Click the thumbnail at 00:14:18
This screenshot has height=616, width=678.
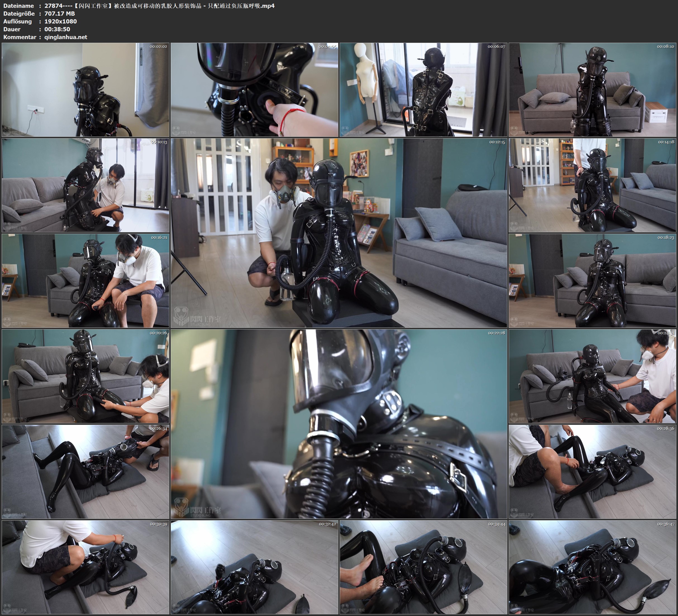[x=593, y=185]
